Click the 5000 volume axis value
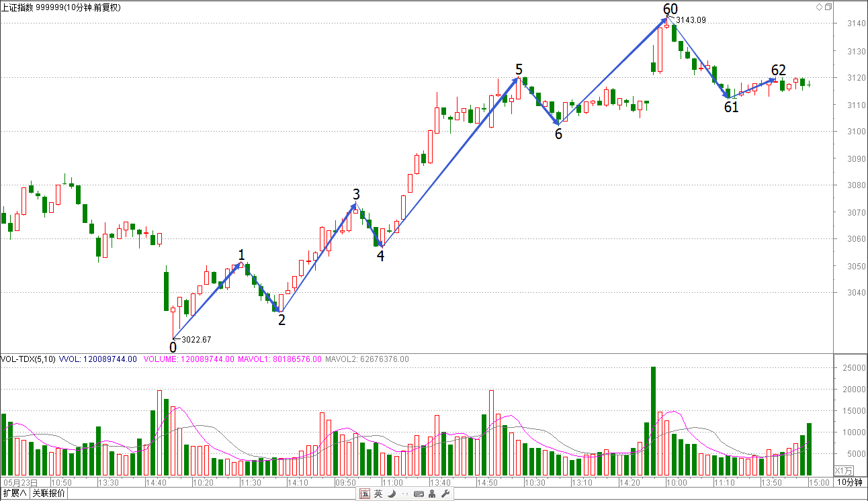Image resolution: width=868 pixels, height=501 pixels. pos(857,453)
